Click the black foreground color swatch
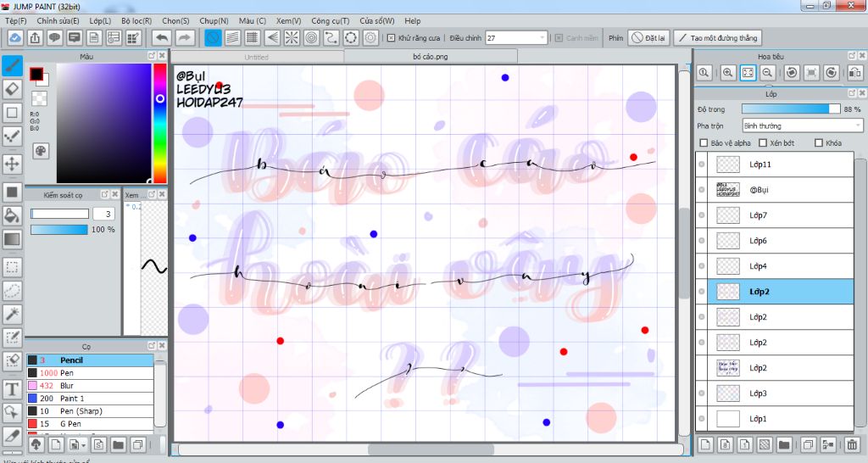The height and width of the screenshot is (463, 868). pos(36,75)
